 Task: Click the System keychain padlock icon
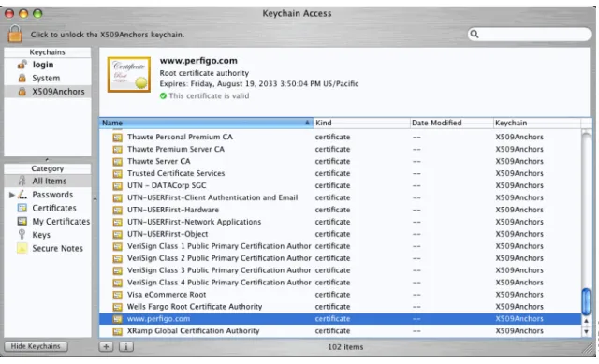[22, 78]
